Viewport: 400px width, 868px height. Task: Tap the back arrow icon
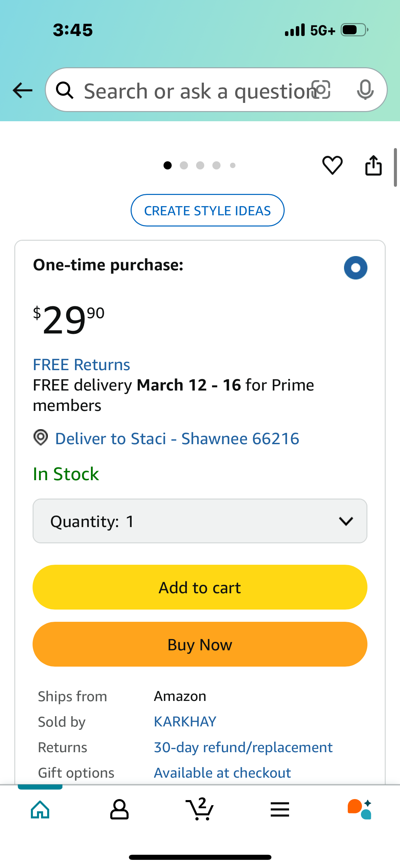point(22,90)
